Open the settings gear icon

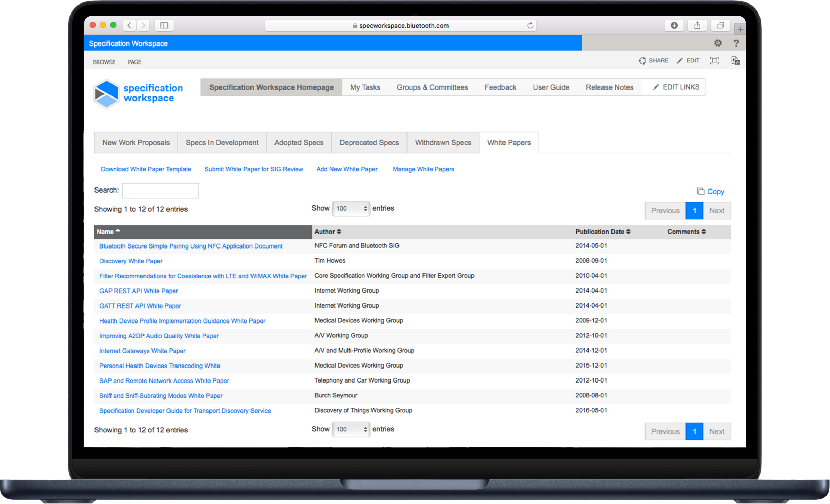[717, 43]
